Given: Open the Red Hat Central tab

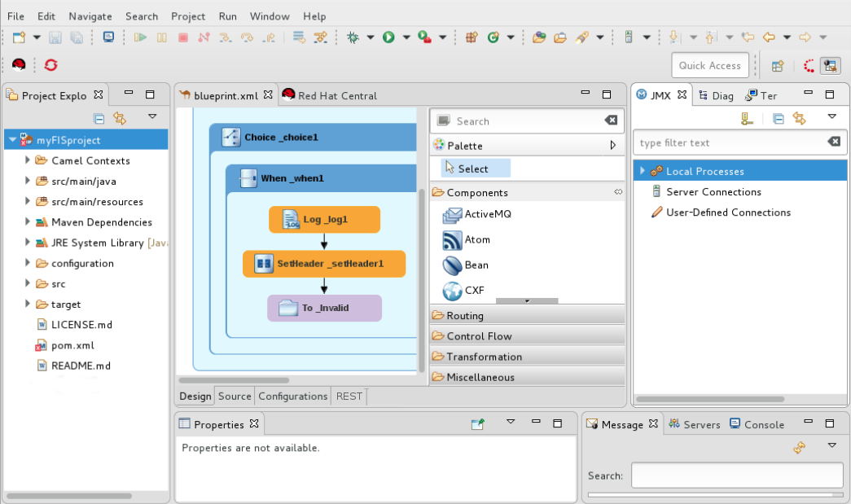Looking at the screenshot, I should tap(336, 96).
